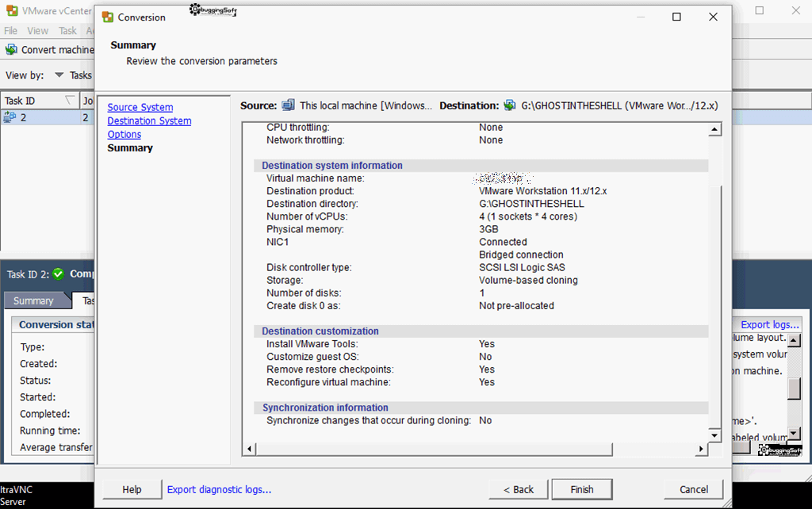The height and width of the screenshot is (509, 812).
Task: Click the 'Remove restore checkpoints:' label
Action: coord(330,369)
